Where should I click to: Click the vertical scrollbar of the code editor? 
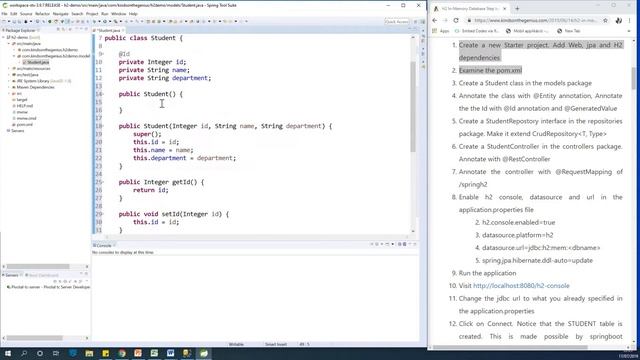(413, 106)
